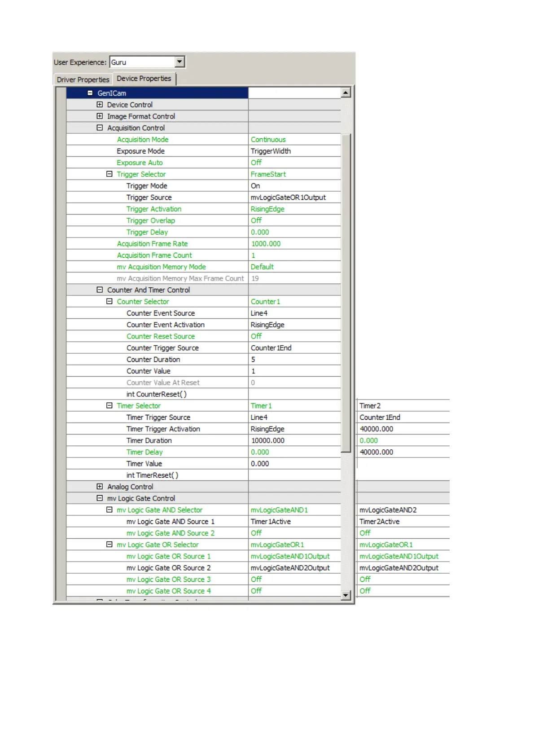Click the TriggerWidth value

[271, 151]
